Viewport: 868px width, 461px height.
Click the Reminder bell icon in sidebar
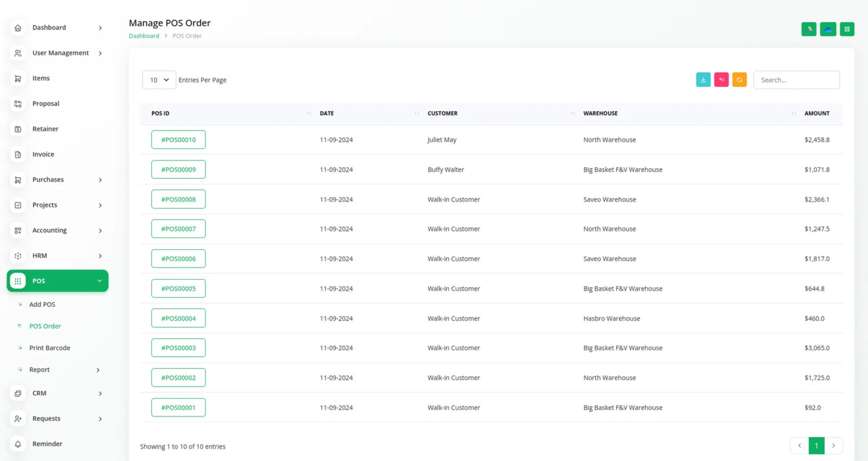click(x=18, y=444)
